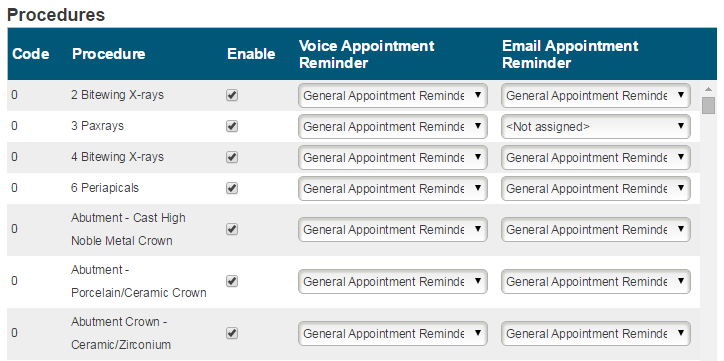Image resolution: width=724 pixels, height=361 pixels.
Task: Toggle Enable checkbox for 6 Periapicals
Action: [232, 188]
